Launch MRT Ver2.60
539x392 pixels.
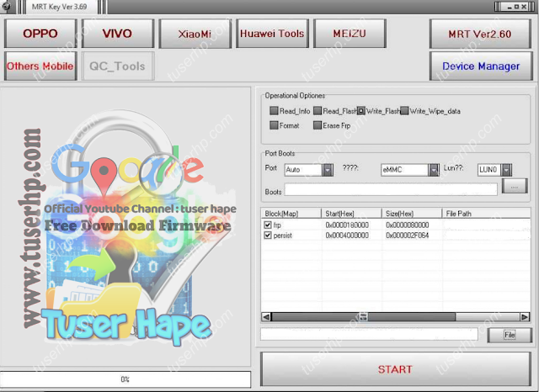(x=480, y=34)
